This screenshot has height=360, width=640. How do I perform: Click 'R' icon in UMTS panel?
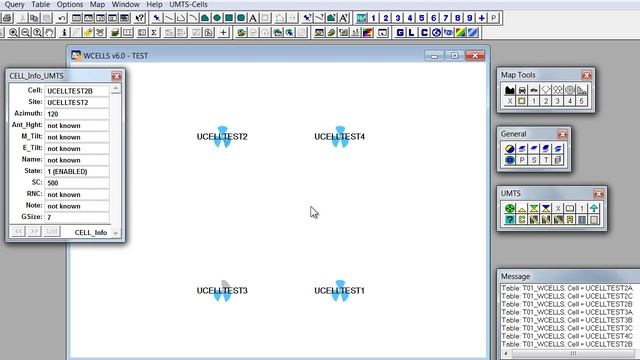tap(570, 220)
